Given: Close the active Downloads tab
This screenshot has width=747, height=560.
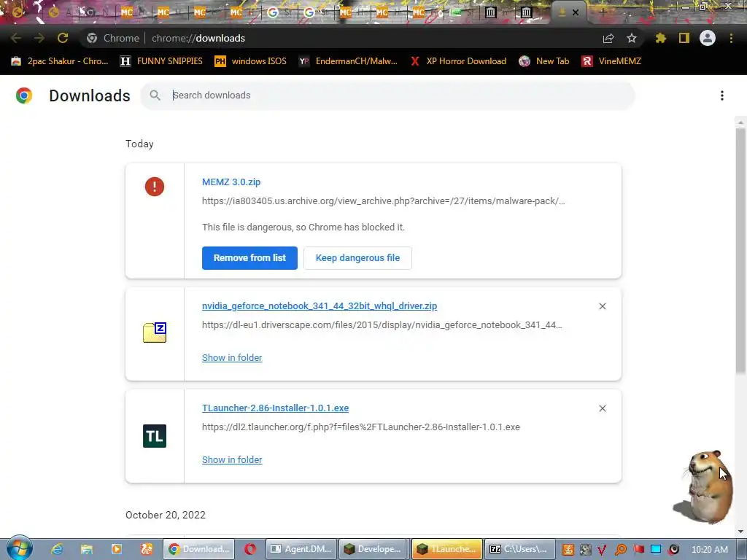Looking at the screenshot, I should pyautogui.click(x=576, y=13).
